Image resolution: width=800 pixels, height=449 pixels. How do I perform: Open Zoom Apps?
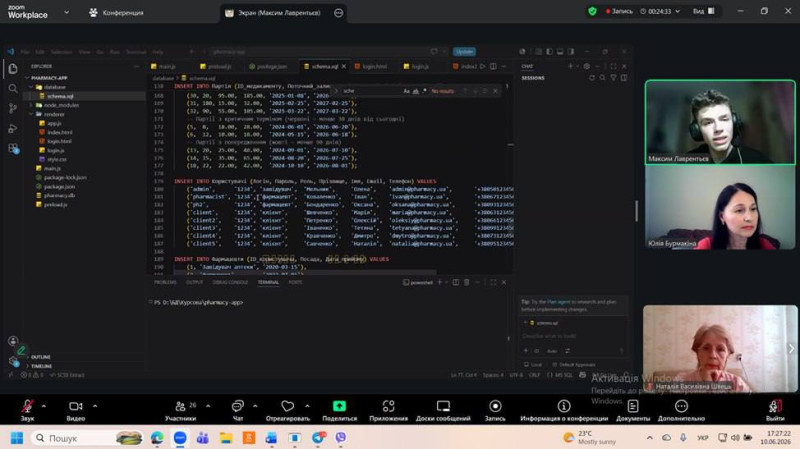[x=388, y=410]
